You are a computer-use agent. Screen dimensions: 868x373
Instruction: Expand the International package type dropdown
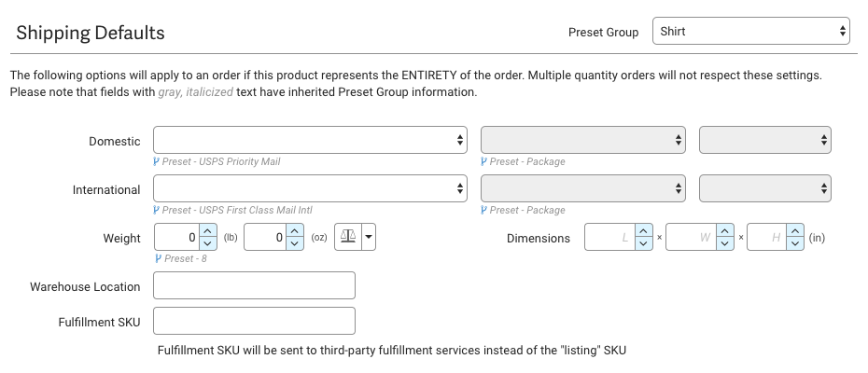pyautogui.click(x=583, y=188)
